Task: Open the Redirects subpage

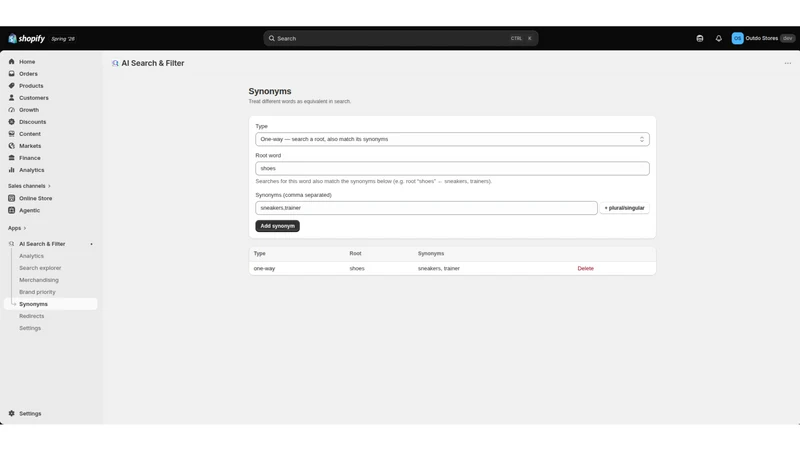Action: pyautogui.click(x=32, y=316)
